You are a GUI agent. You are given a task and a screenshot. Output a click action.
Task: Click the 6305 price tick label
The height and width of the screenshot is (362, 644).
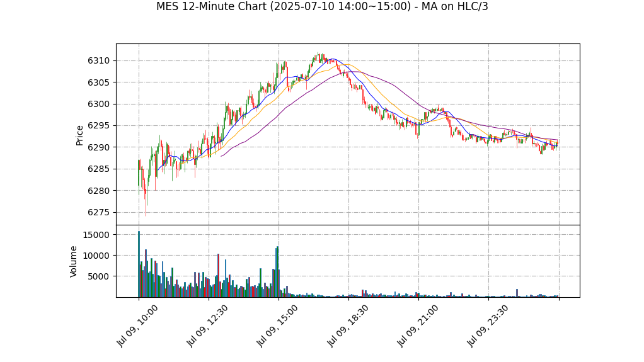[x=98, y=82]
